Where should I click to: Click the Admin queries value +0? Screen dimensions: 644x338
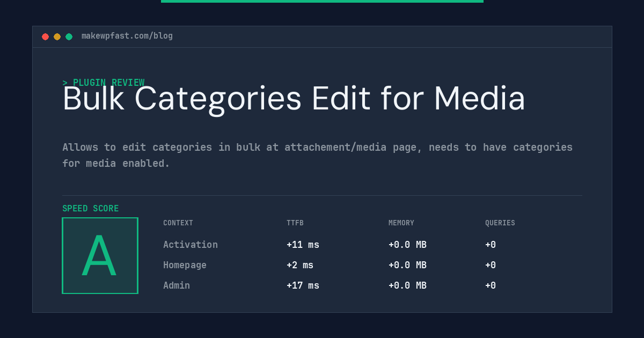(491, 285)
